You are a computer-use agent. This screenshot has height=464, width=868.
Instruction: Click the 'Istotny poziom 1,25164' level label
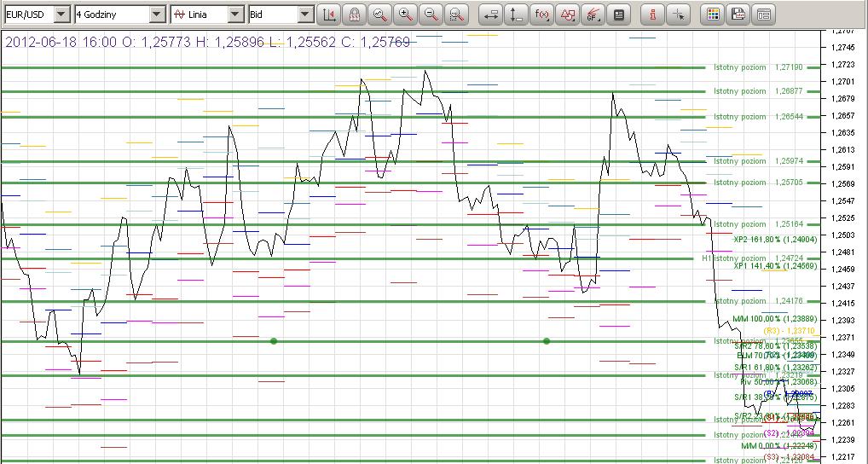758,224
